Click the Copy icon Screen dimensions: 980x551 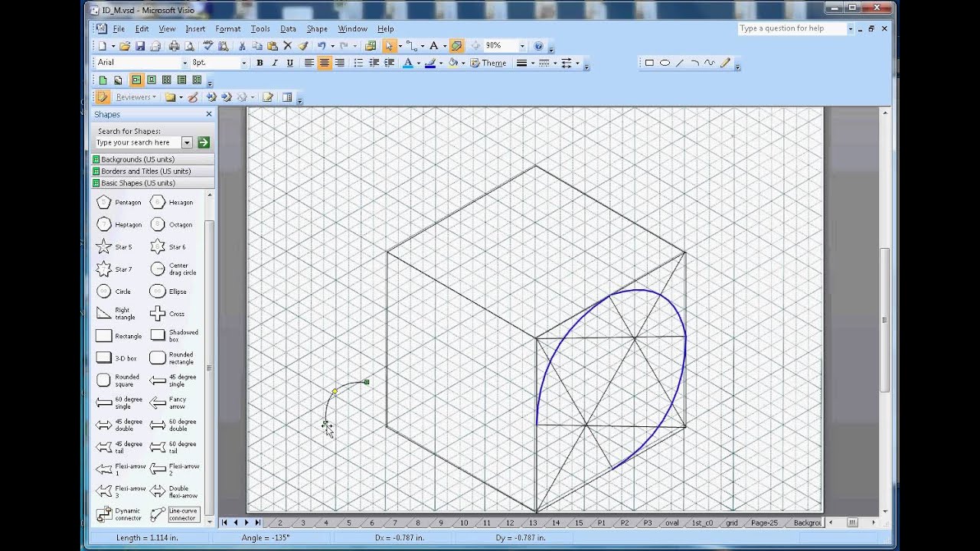257,46
